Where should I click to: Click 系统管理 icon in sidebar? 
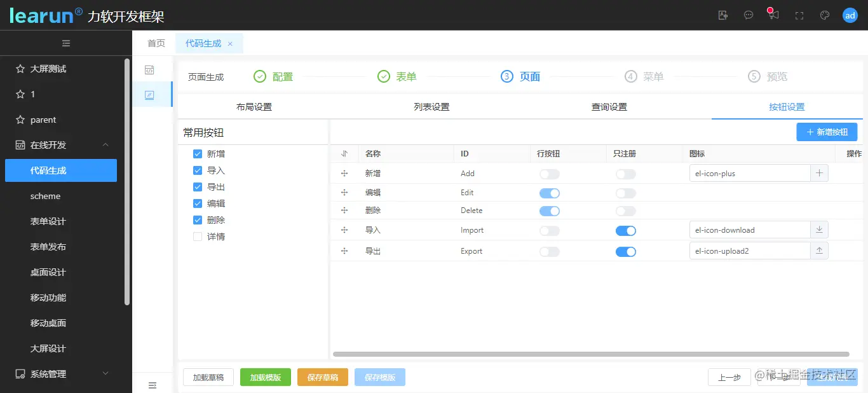pos(20,374)
